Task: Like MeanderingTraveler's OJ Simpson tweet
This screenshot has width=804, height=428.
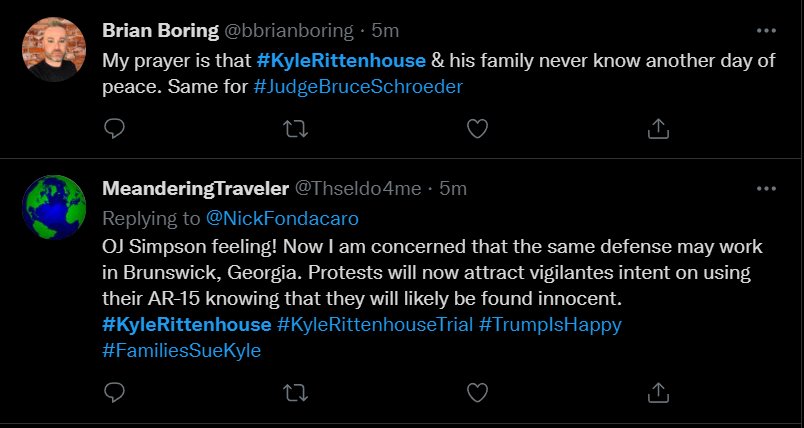Action: tap(478, 391)
